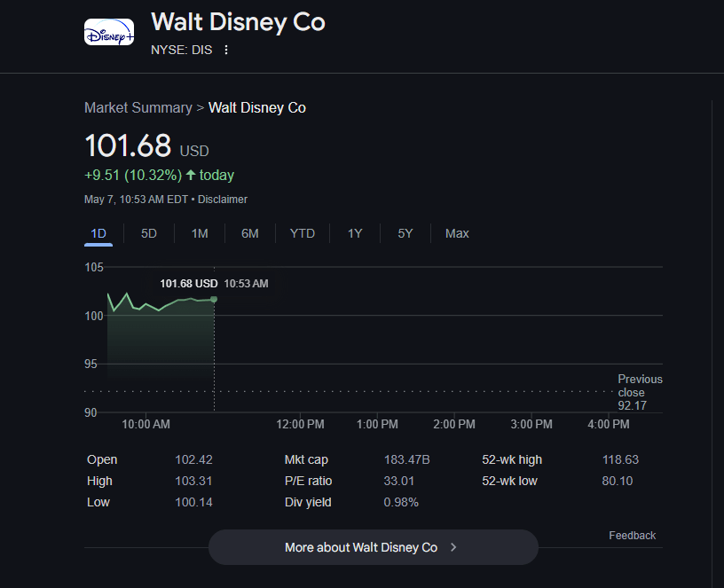Screen dimensions: 724x588
Task: Click the Div yield value 0.98%
Action: [401, 502]
